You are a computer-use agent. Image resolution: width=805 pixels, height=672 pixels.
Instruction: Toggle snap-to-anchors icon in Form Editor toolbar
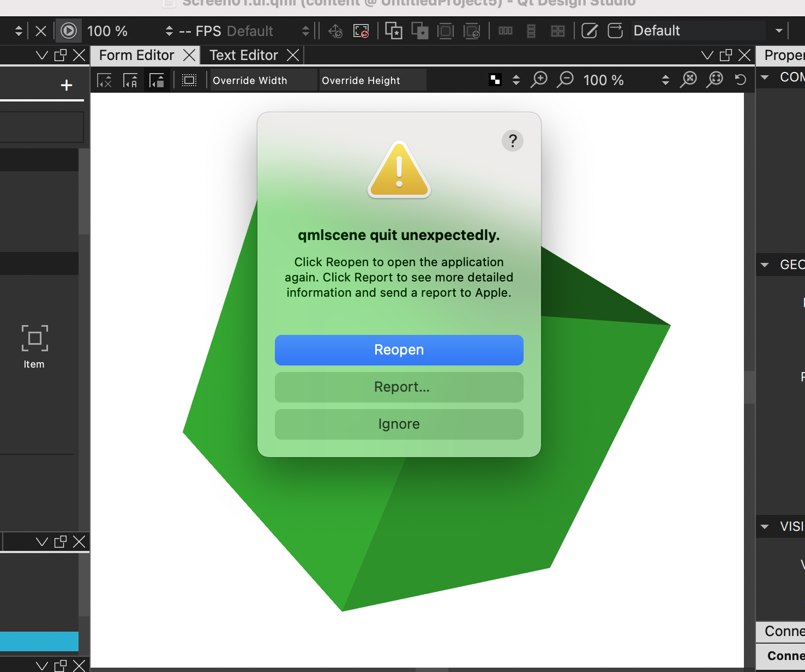(x=130, y=81)
